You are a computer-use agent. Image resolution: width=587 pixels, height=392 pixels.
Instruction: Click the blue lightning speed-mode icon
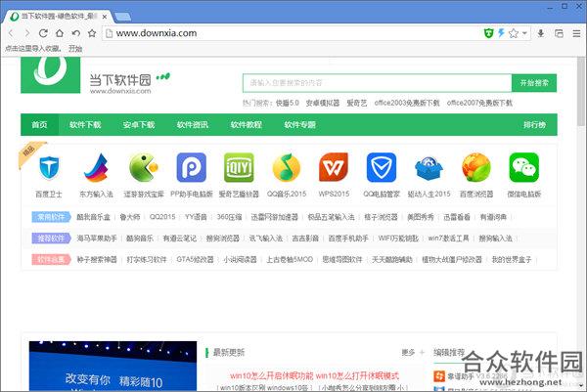501,33
